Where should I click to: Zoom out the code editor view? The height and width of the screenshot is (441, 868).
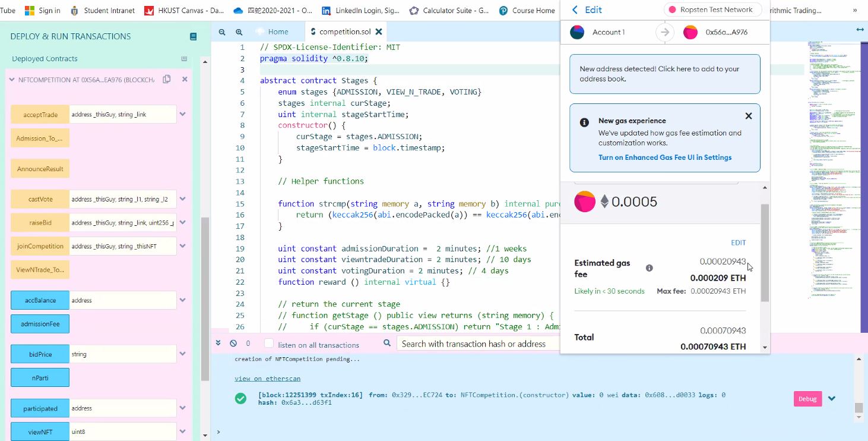222,31
